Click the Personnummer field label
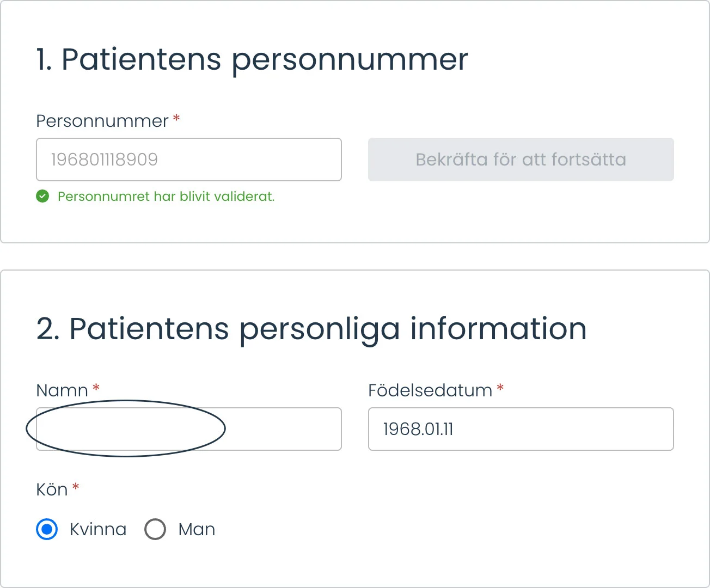The width and height of the screenshot is (710, 588). point(102,121)
